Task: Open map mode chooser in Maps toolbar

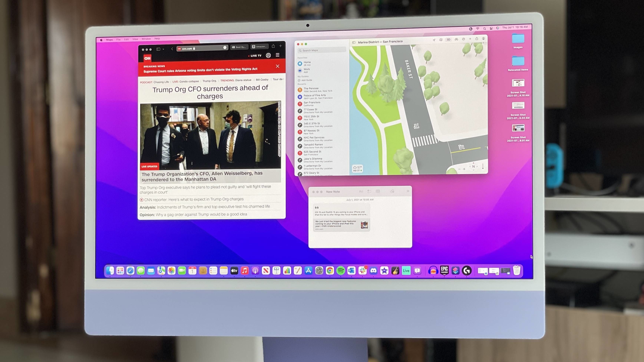Action: pos(441,40)
